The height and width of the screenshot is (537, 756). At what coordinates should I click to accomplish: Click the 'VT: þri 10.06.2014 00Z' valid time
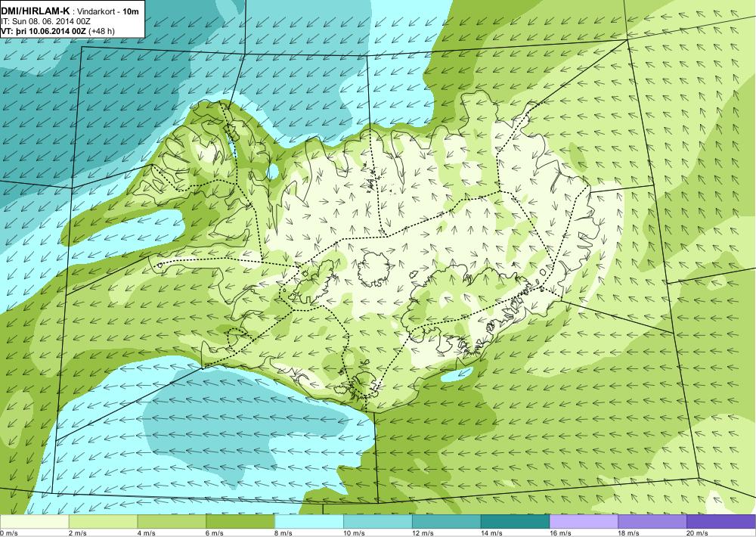[43, 31]
